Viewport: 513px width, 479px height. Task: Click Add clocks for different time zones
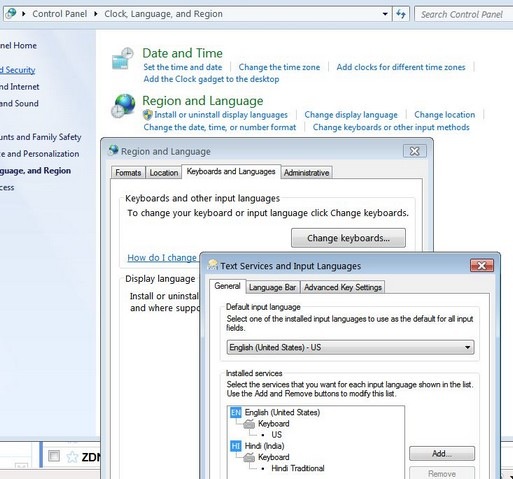pyautogui.click(x=401, y=67)
